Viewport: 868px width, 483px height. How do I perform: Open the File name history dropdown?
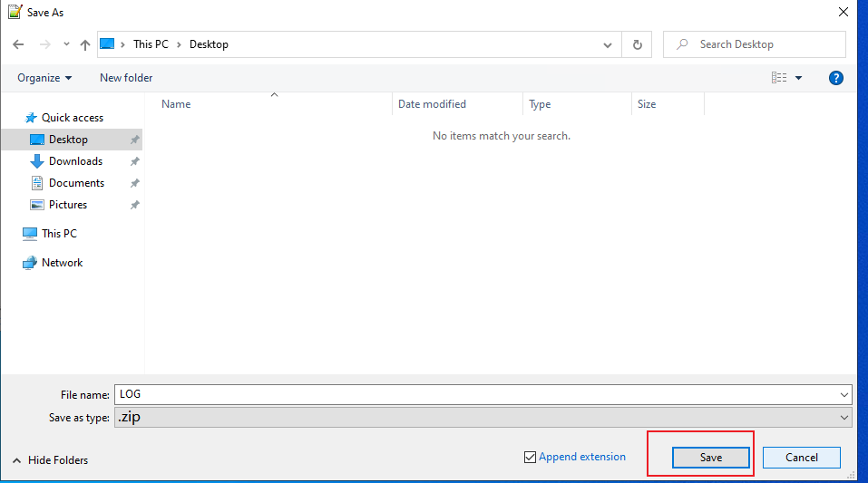click(844, 394)
